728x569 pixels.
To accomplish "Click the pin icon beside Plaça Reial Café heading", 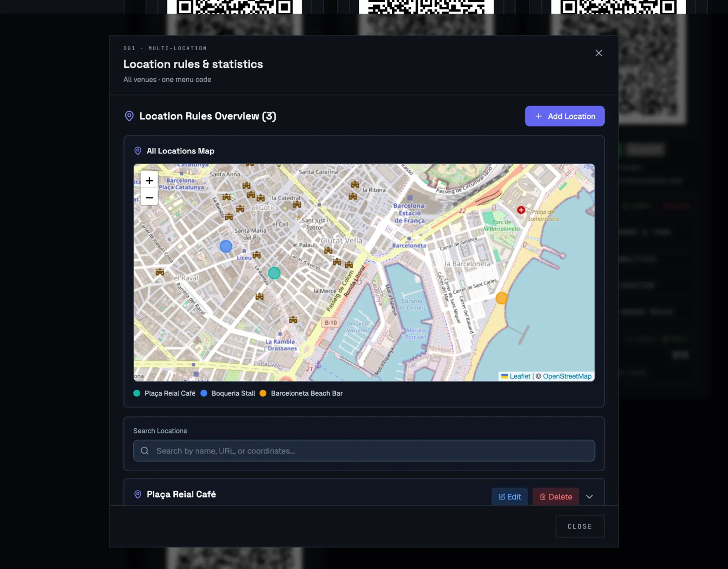I will (x=138, y=494).
